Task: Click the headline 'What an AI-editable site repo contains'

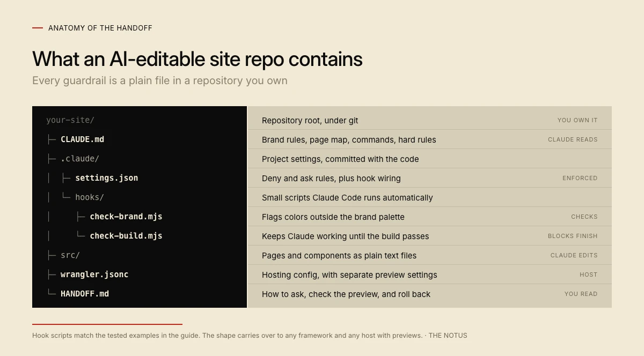Action: pyautogui.click(x=197, y=59)
